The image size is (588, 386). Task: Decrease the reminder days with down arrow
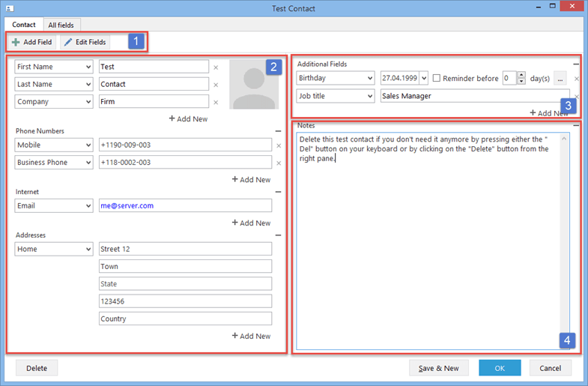(x=521, y=82)
